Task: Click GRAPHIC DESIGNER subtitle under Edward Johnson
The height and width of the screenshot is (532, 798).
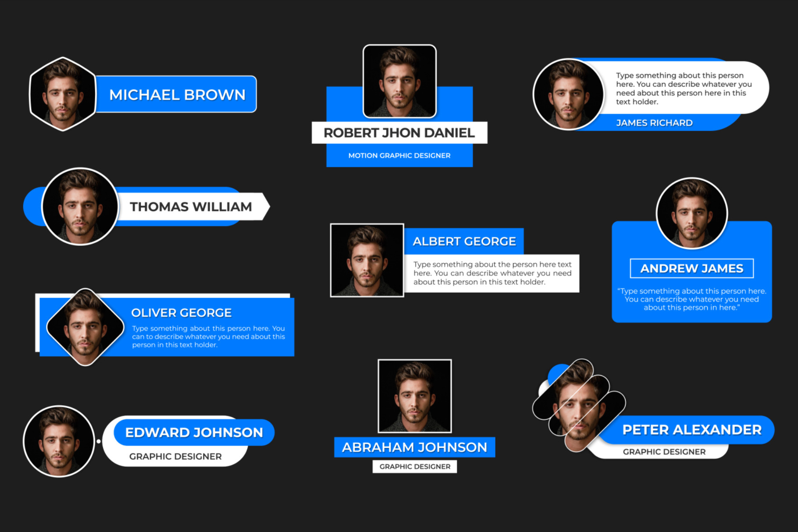Action: pos(175,457)
